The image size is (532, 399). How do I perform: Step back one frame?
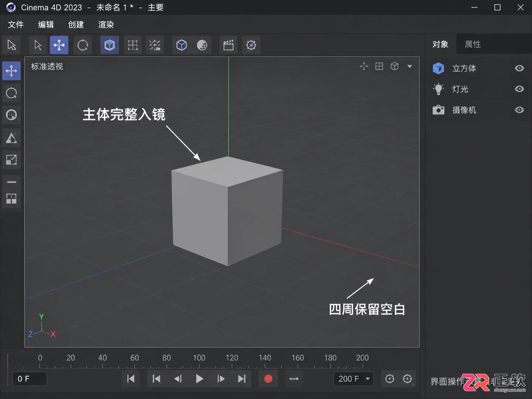(178, 379)
